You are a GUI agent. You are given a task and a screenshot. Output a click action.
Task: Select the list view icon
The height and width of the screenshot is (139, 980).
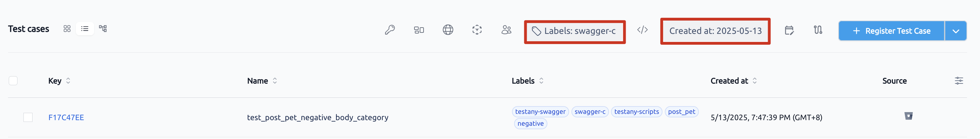[x=85, y=29]
